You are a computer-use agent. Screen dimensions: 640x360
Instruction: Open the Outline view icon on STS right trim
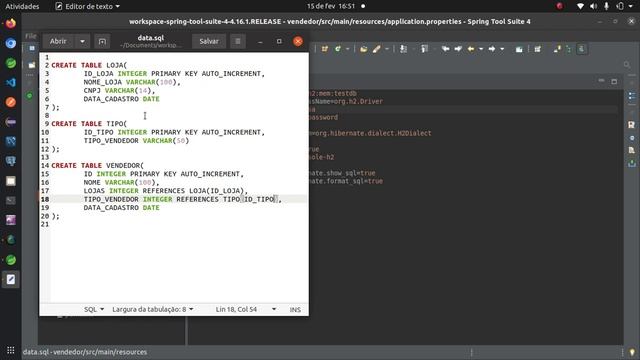click(631, 96)
